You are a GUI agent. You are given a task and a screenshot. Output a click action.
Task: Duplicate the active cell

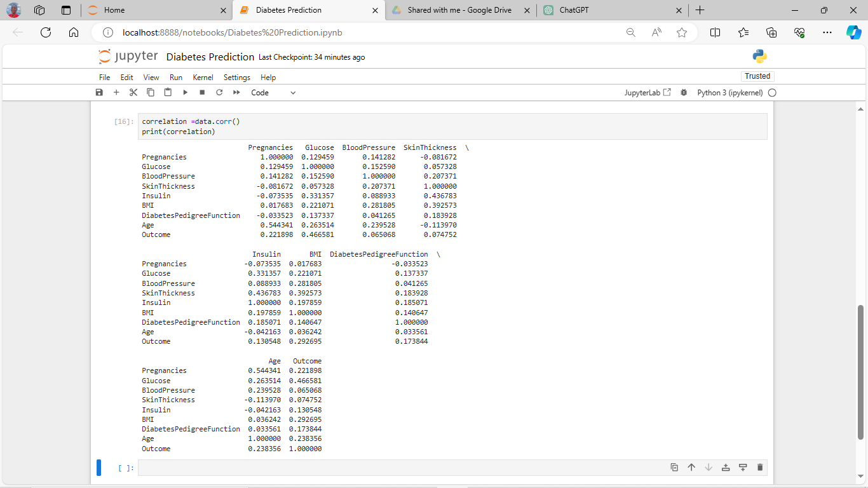674,468
